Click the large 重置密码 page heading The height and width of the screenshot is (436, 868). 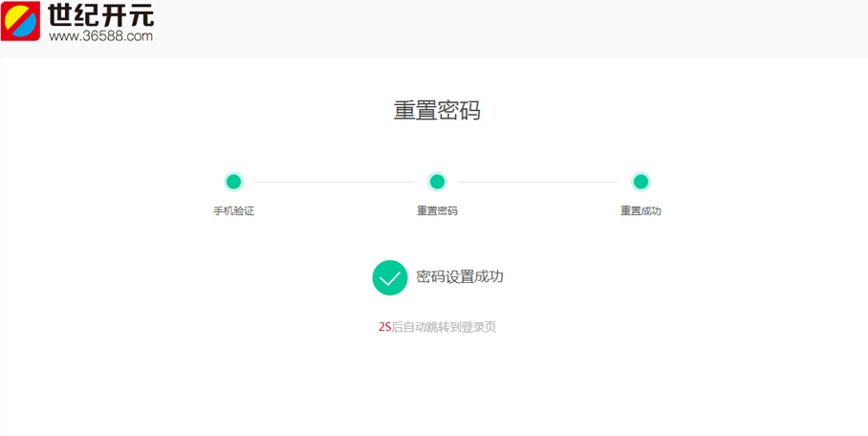coord(437,110)
